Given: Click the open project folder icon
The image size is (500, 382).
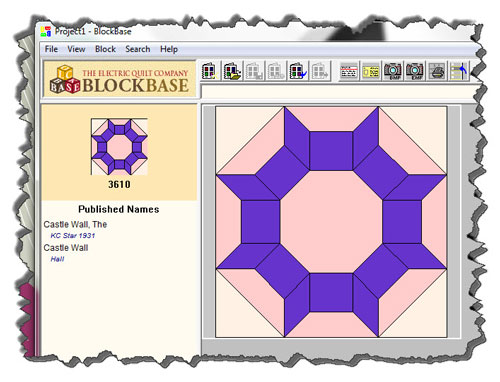Looking at the screenshot, I should point(232,71).
